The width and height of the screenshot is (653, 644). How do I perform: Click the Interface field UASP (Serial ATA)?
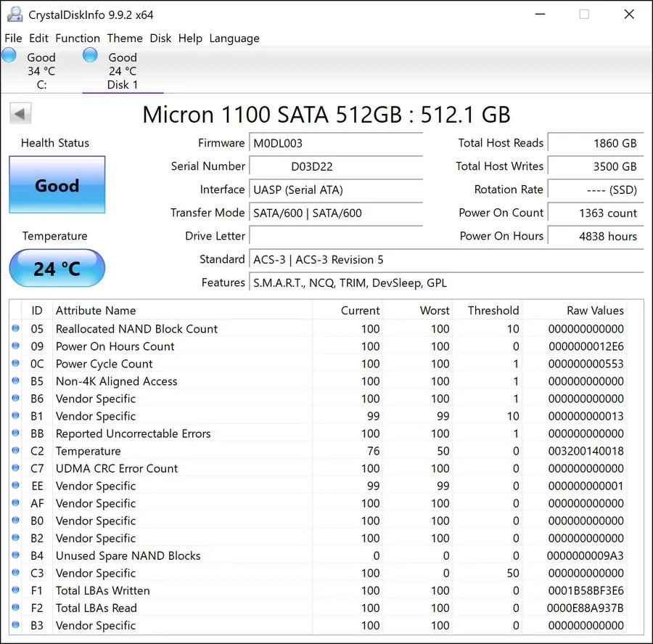(x=336, y=190)
